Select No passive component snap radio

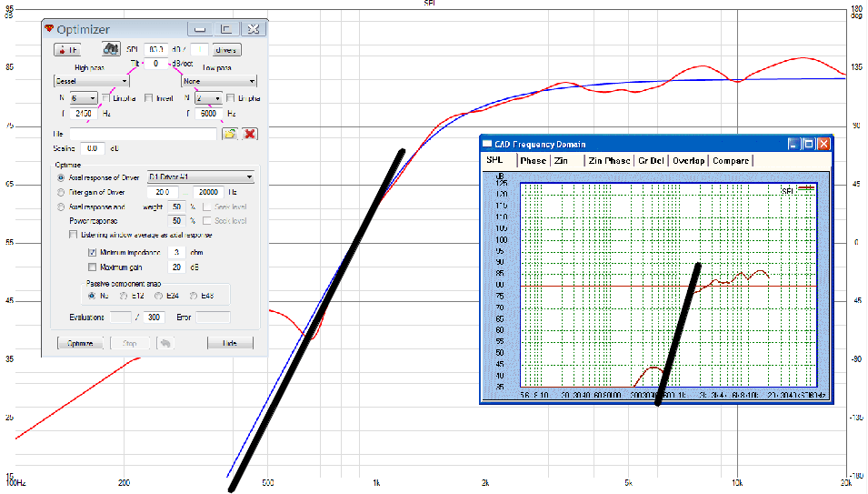point(92,297)
